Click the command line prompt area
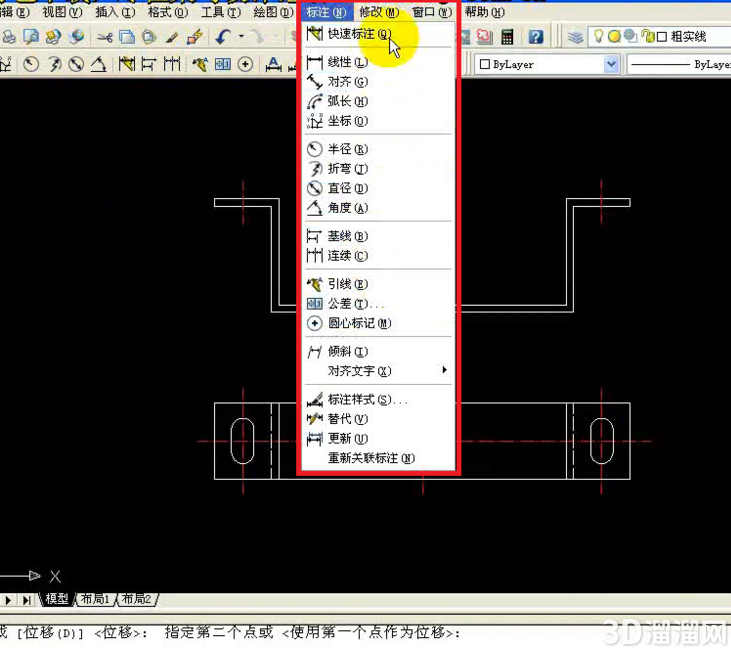This screenshot has height=648, width=731. [366, 633]
